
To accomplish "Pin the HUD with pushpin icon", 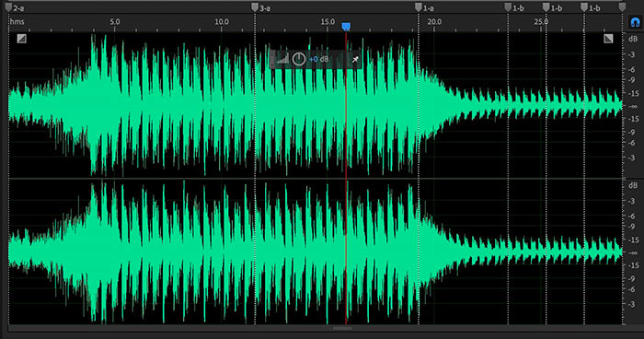I will click(x=355, y=60).
